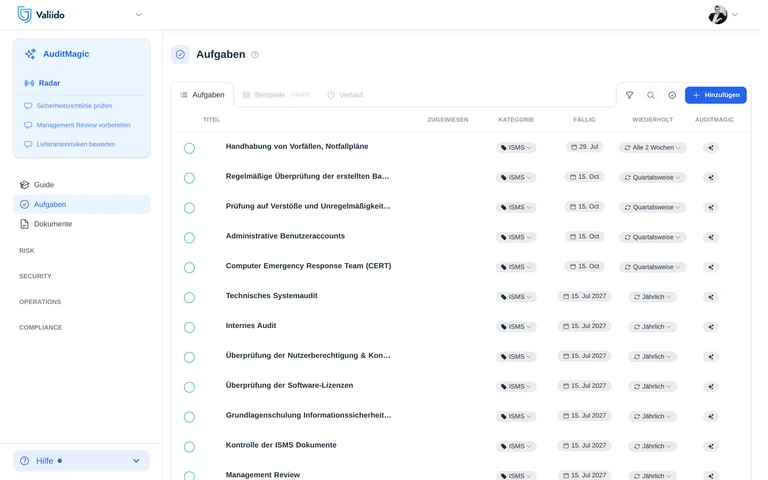
Task: Open AuditMagic for Technisches Systemaudit row
Action: [711, 297]
